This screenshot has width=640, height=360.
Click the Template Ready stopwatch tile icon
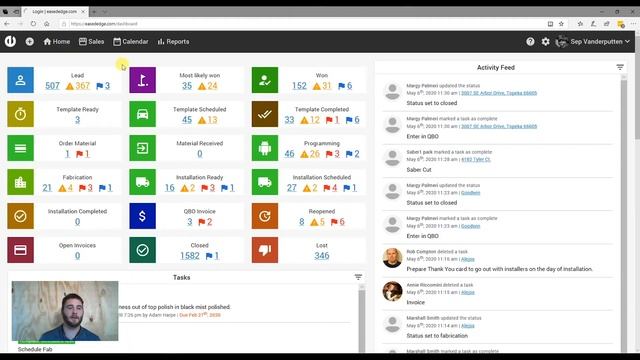pos(20,114)
